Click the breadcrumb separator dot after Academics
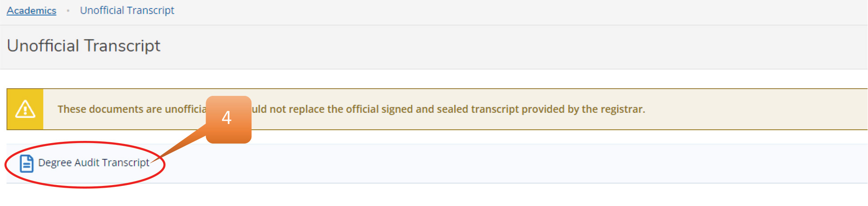This screenshot has width=868, height=206. [68, 11]
